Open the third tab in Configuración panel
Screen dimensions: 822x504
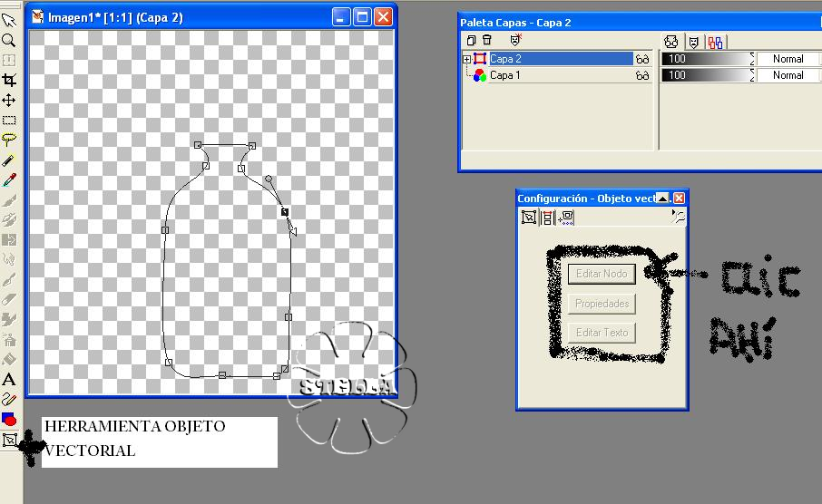coord(566,218)
